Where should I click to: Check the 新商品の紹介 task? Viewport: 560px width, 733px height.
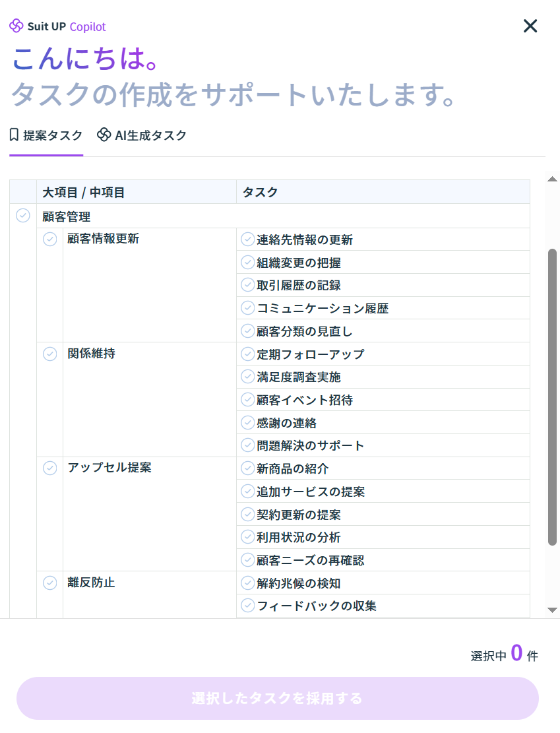pyautogui.click(x=247, y=468)
